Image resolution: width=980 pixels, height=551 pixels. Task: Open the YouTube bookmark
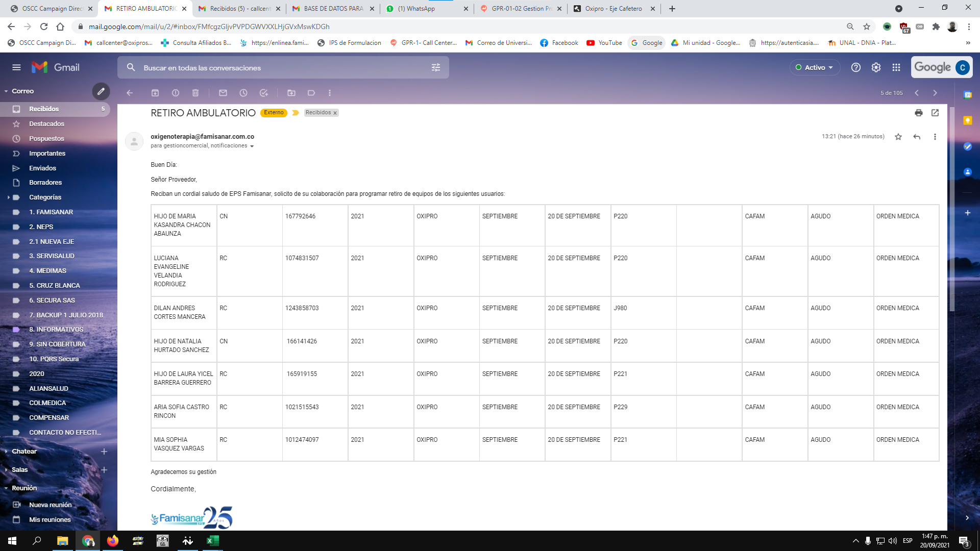604,43
